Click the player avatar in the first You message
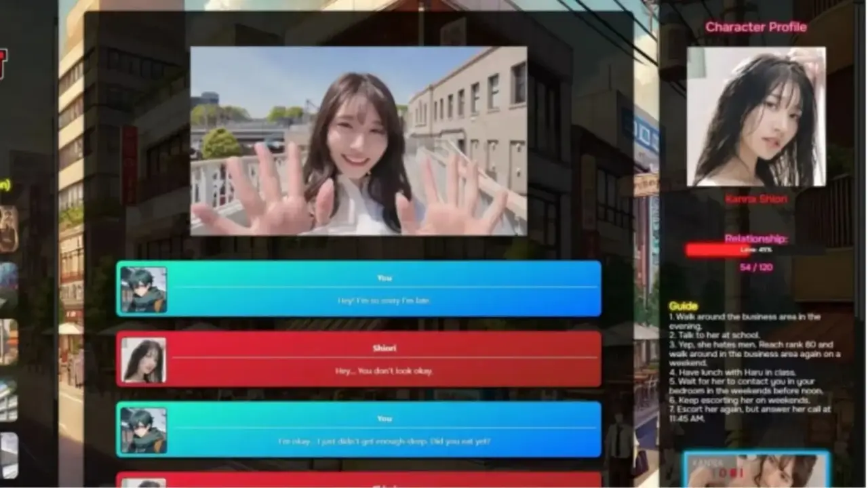 pyautogui.click(x=144, y=289)
